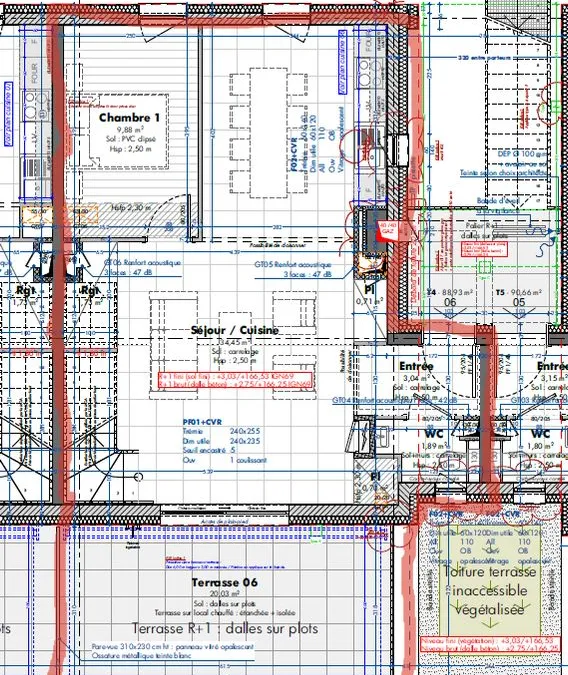Image resolution: width=568 pixels, height=675 pixels.
Task: Select the "Séjour / Cuisine" room label
Action: tap(235, 330)
